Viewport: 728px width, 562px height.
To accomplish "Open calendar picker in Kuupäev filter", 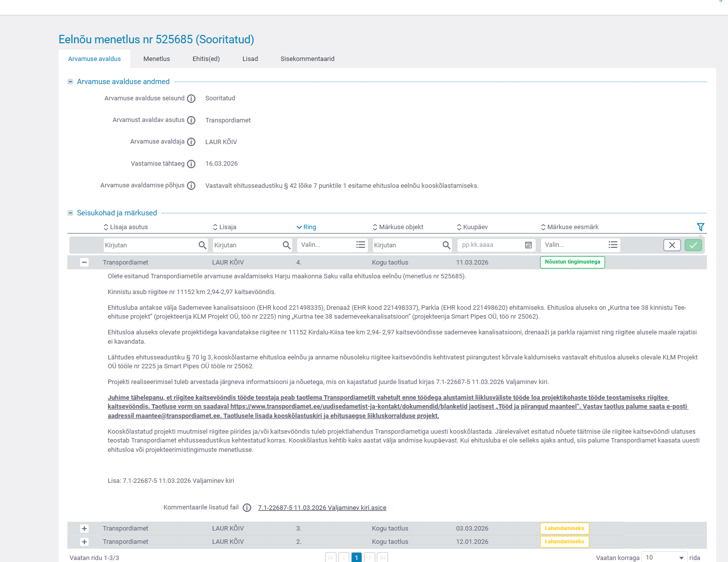I will coord(528,245).
